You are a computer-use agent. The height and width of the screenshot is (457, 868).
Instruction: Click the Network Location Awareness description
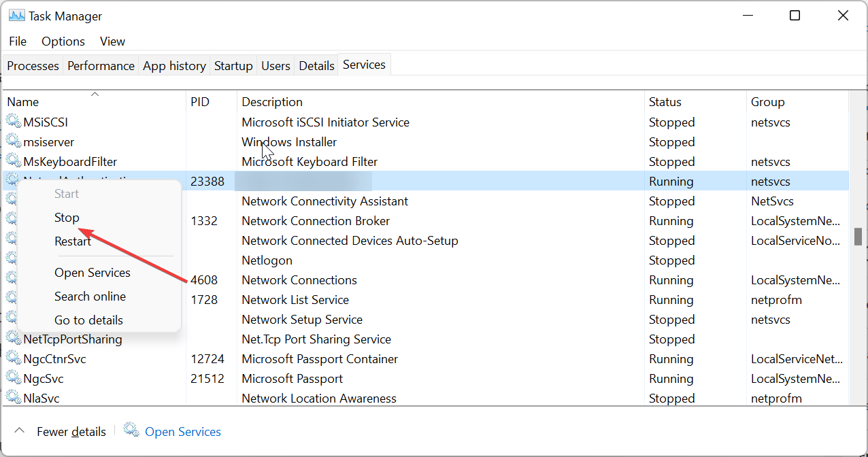(319, 399)
